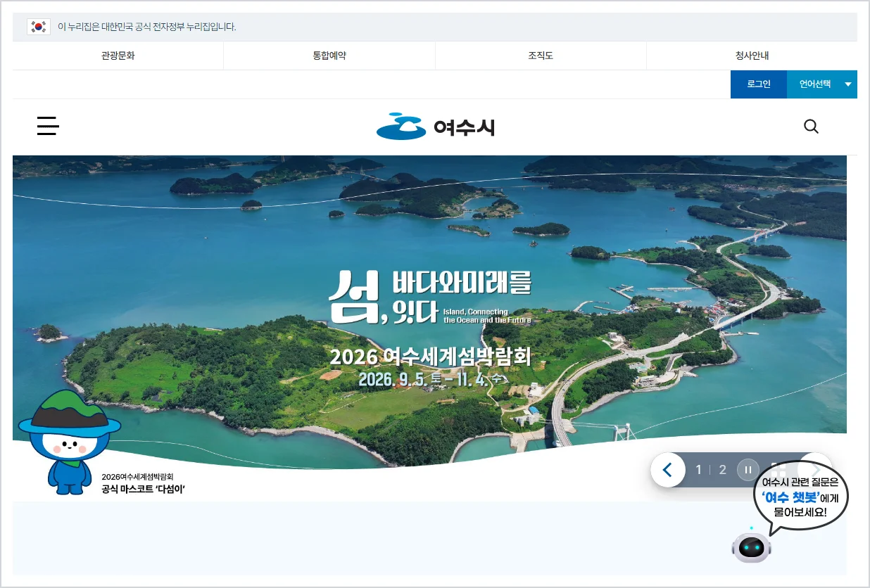Image resolution: width=870 pixels, height=588 pixels.
Task: Jump to banner slide 1
Action: coord(698,470)
